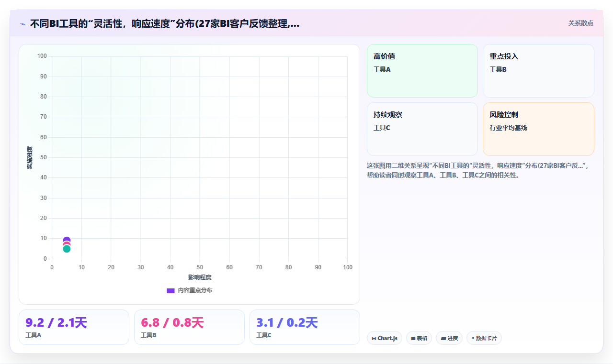Viewport: 613px width, 364px height.
Task: Open the 6.8 / 0.8天 工具B stat card
Action: (x=189, y=327)
